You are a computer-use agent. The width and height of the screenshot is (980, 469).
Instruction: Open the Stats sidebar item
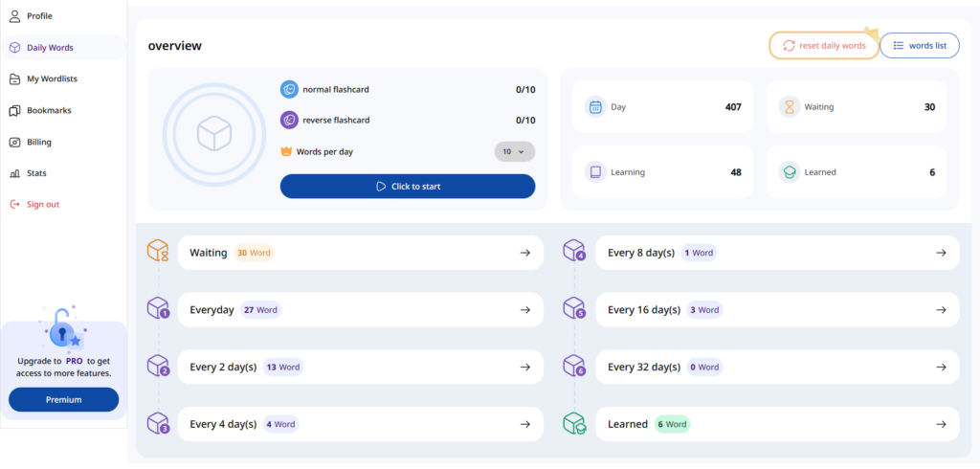coord(36,173)
